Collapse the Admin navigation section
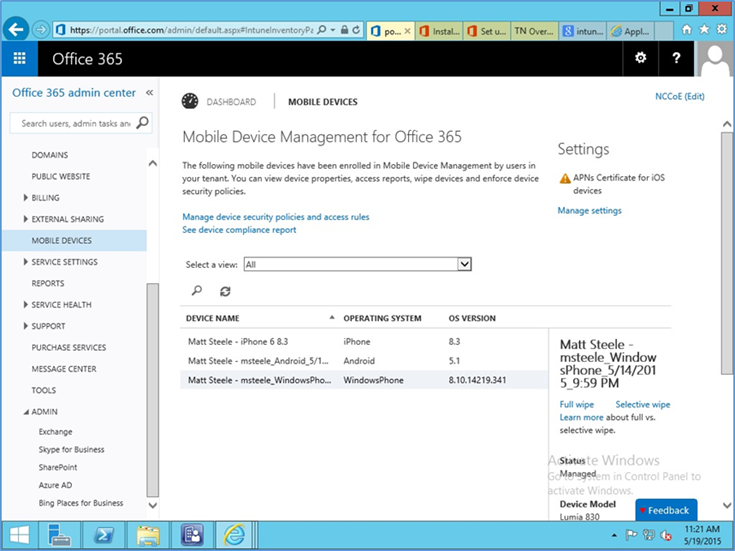The height and width of the screenshot is (551, 735). click(26, 412)
